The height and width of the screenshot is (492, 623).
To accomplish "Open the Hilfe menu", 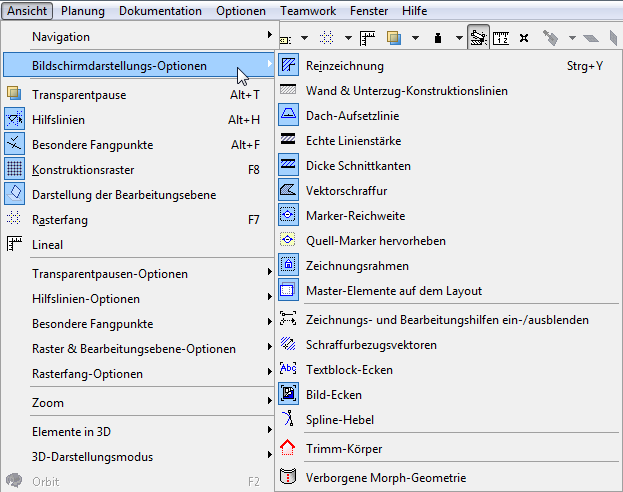I will pos(414,11).
